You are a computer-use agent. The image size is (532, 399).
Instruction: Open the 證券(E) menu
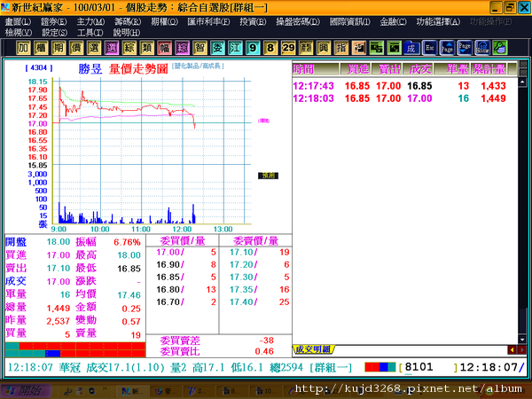[x=53, y=21]
